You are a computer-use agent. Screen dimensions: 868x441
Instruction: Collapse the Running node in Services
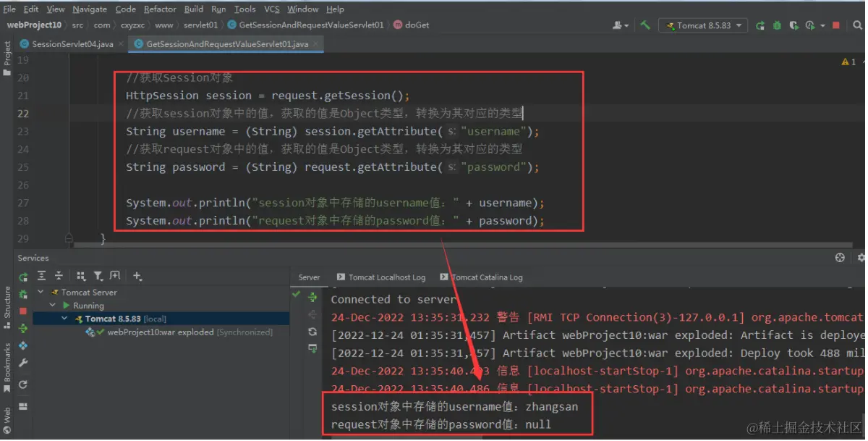pyautogui.click(x=52, y=306)
